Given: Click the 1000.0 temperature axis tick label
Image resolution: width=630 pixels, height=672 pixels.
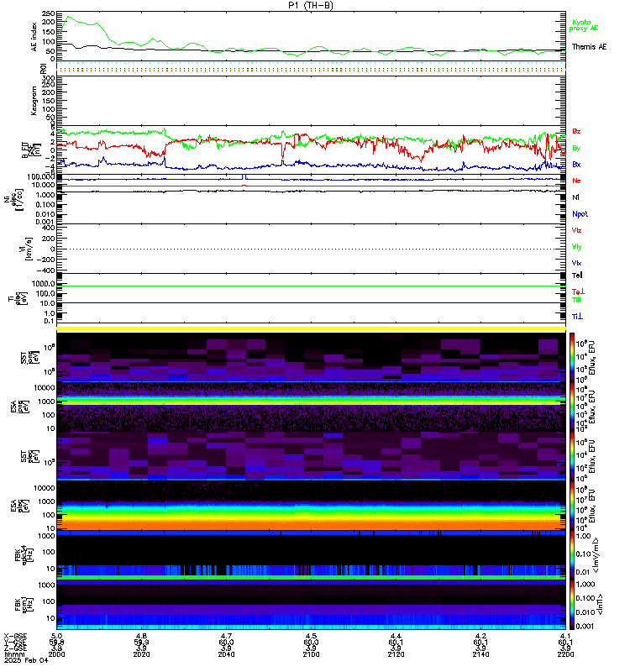Looking at the screenshot, I should (x=44, y=284).
